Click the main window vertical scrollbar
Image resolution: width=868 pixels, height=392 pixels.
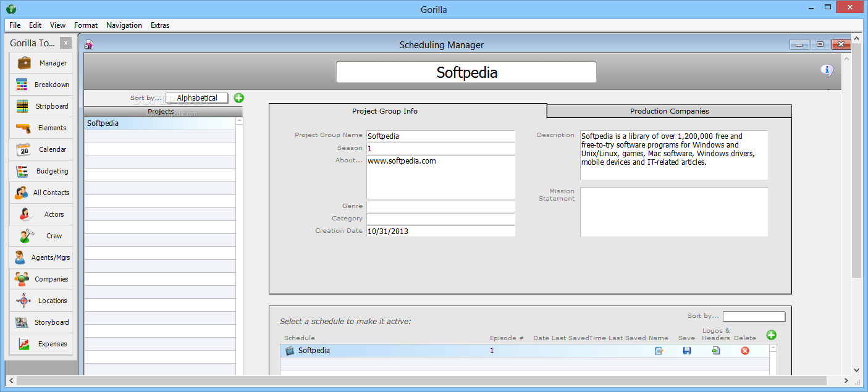point(856,161)
